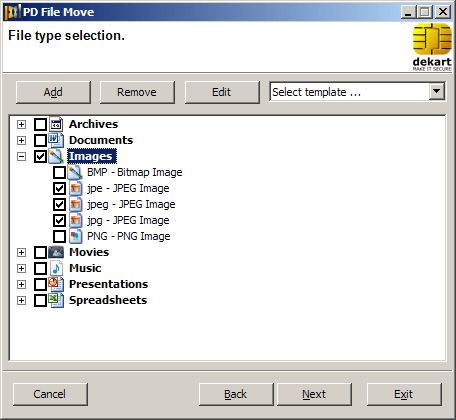
Task: Check the Archives checkbox
Action: (x=40, y=124)
